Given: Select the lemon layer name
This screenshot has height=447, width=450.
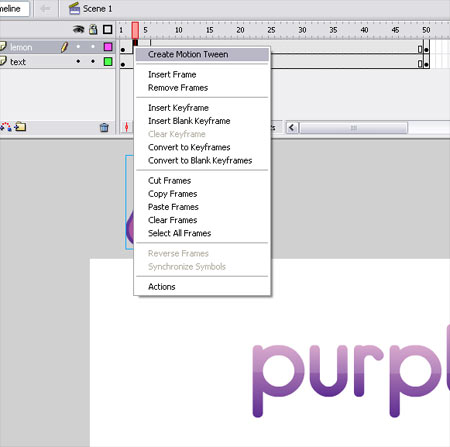Looking at the screenshot, I should pos(21,47).
